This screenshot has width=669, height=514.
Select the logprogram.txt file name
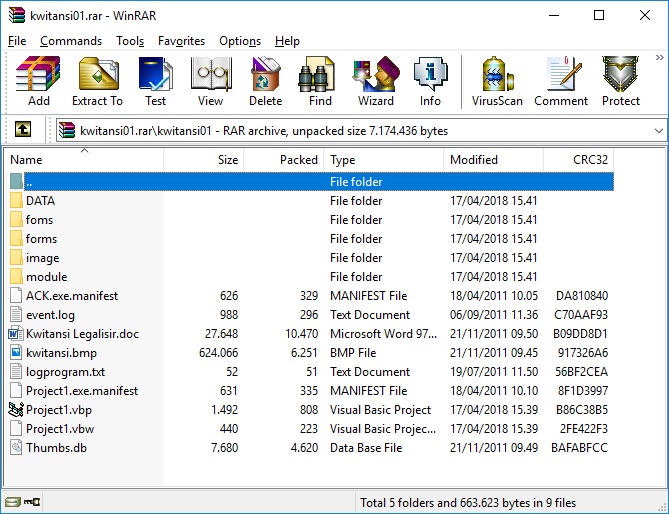(x=65, y=372)
